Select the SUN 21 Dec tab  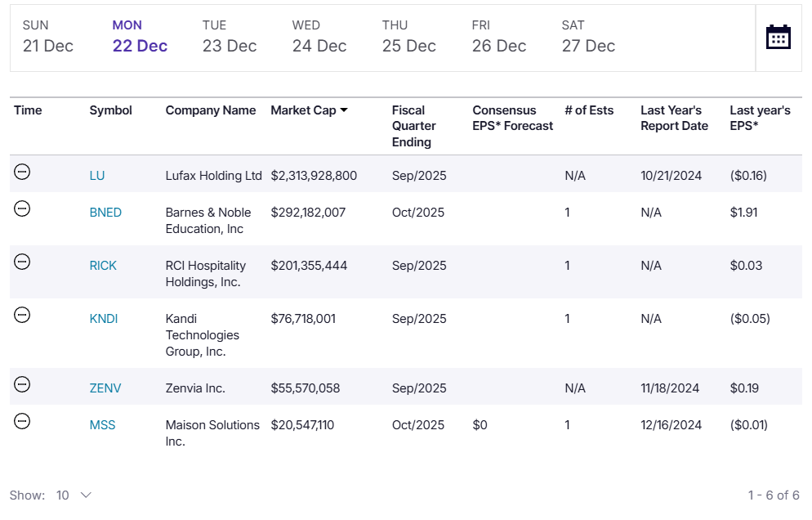[48, 38]
